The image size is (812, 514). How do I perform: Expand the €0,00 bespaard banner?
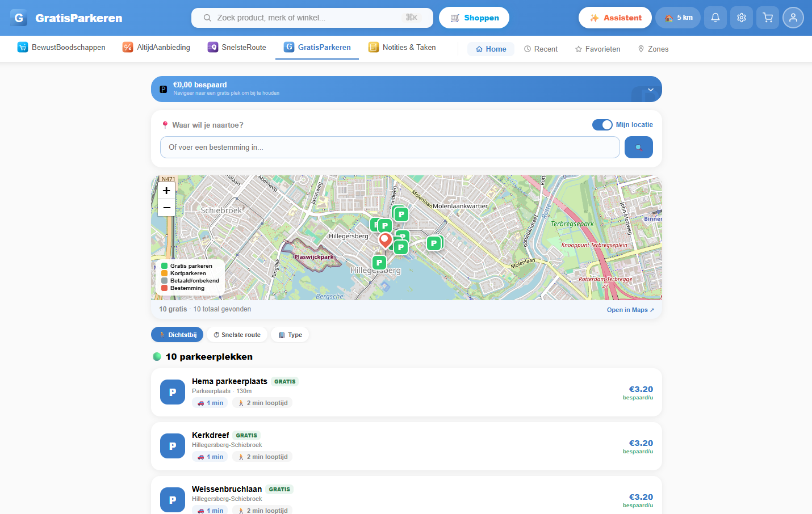click(650, 90)
